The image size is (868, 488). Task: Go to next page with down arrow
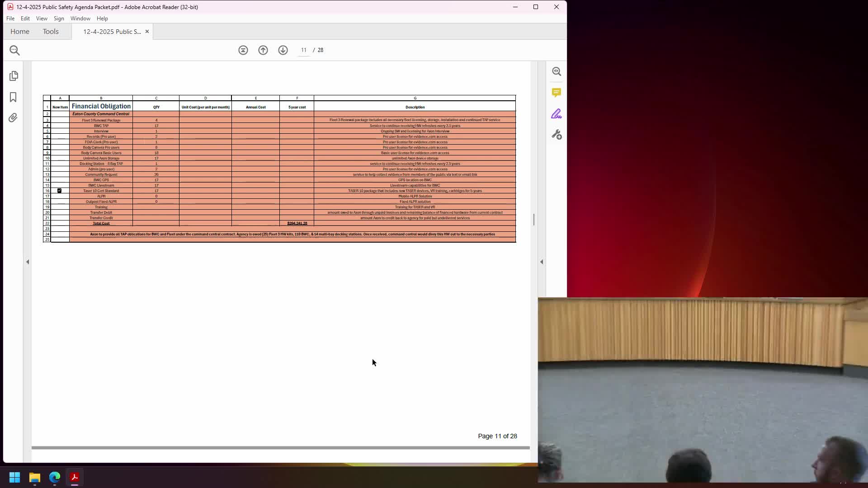pos(283,50)
